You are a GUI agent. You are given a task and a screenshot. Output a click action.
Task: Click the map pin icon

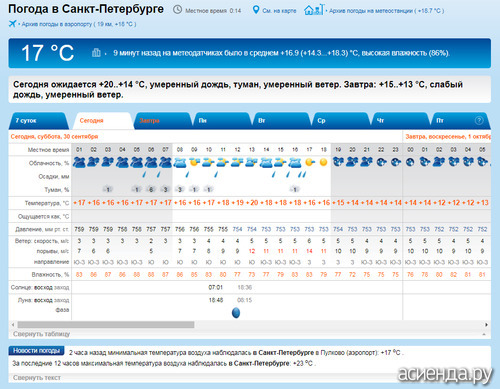[x=256, y=10]
